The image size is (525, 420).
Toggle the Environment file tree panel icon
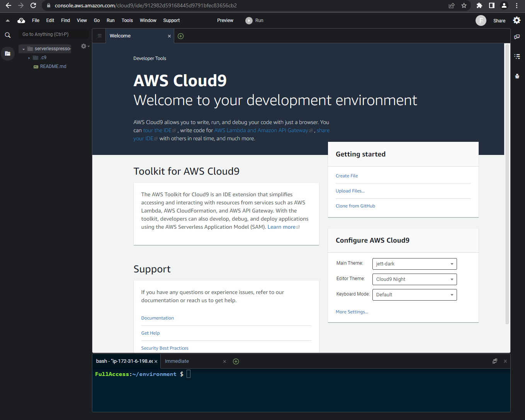[x=7, y=53]
